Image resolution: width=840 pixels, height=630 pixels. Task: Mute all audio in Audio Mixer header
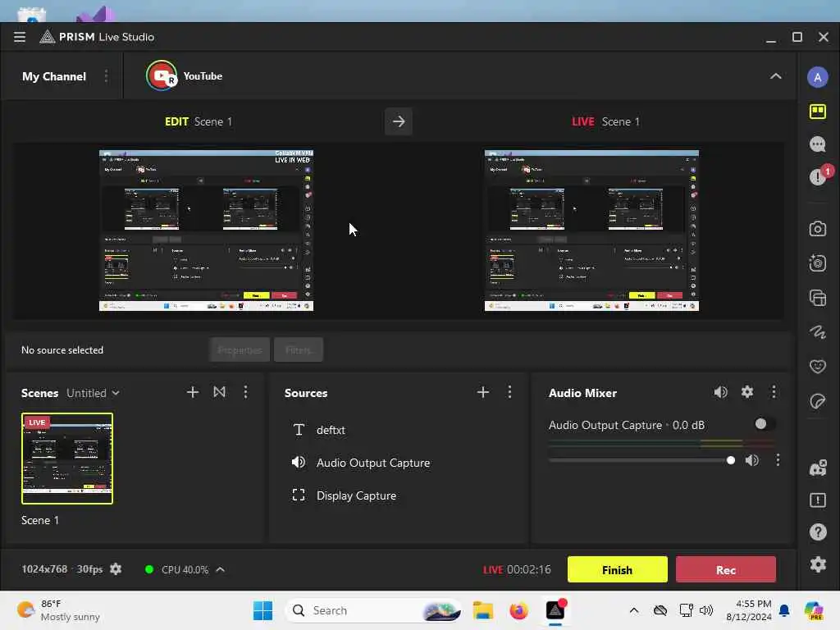pos(720,392)
